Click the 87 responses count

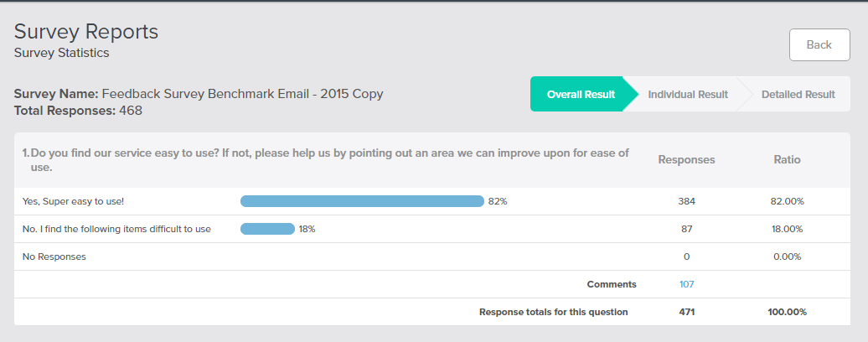(x=686, y=229)
